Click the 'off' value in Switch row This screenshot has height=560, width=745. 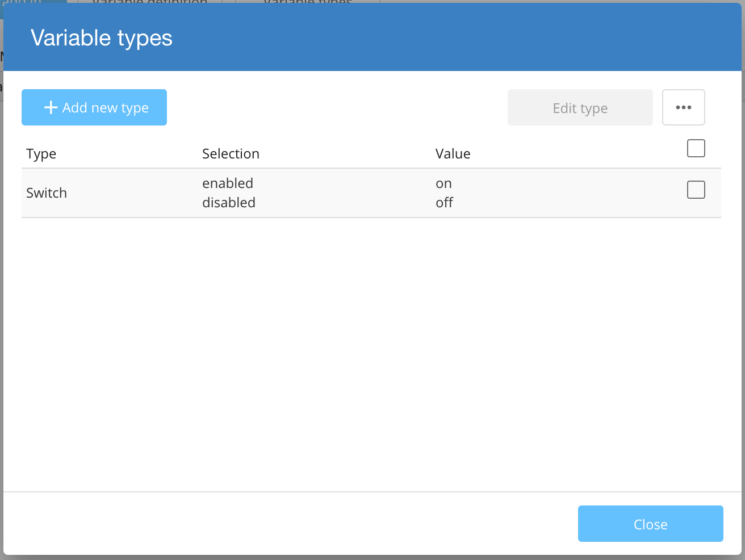coord(444,203)
